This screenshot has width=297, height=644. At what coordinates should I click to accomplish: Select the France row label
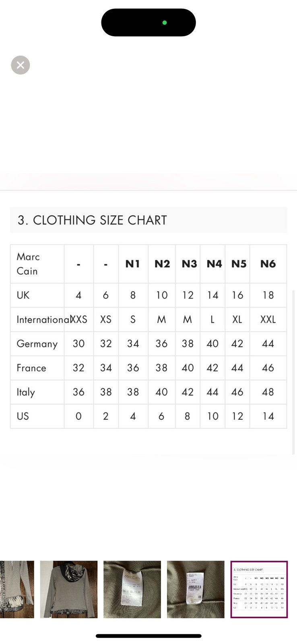click(x=31, y=368)
